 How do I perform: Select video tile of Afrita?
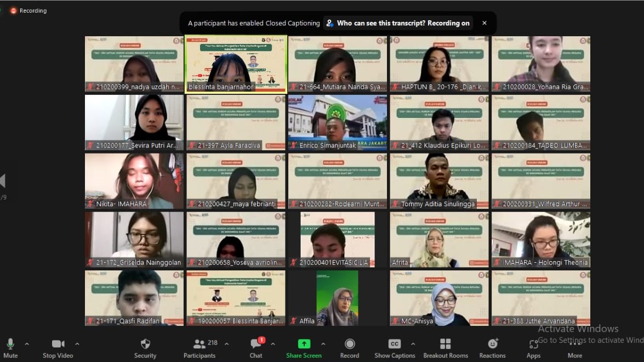coord(439,240)
